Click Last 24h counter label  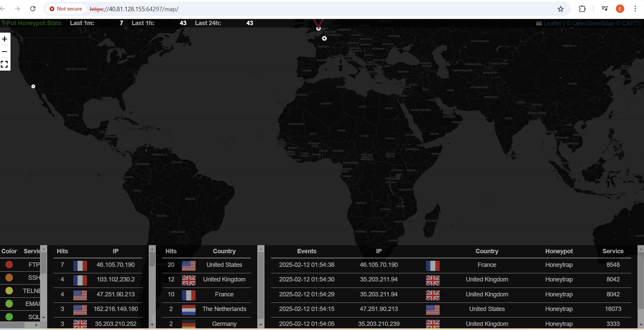208,23
